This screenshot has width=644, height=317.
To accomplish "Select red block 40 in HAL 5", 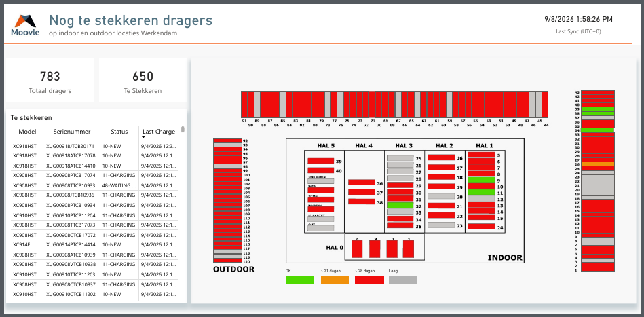I will 321,170.
